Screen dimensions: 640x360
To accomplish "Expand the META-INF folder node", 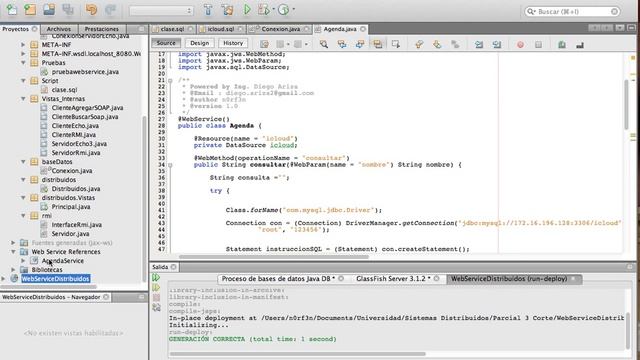I will [x=23, y=44].
